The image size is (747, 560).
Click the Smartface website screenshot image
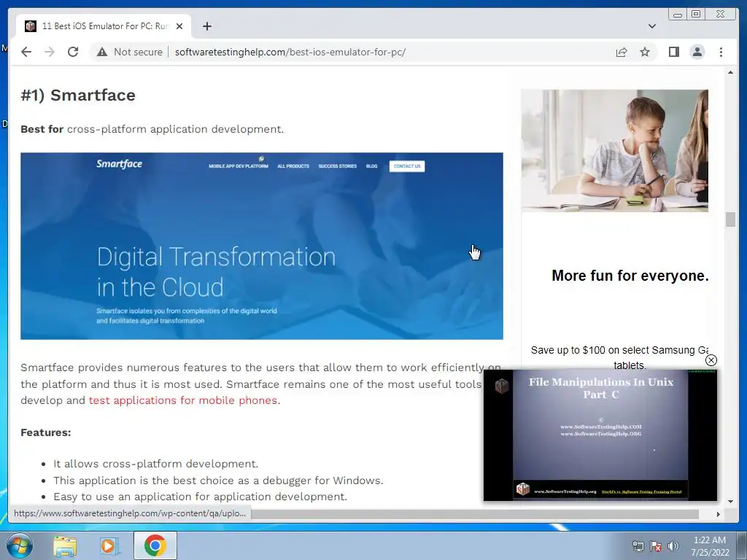[262, 246]
